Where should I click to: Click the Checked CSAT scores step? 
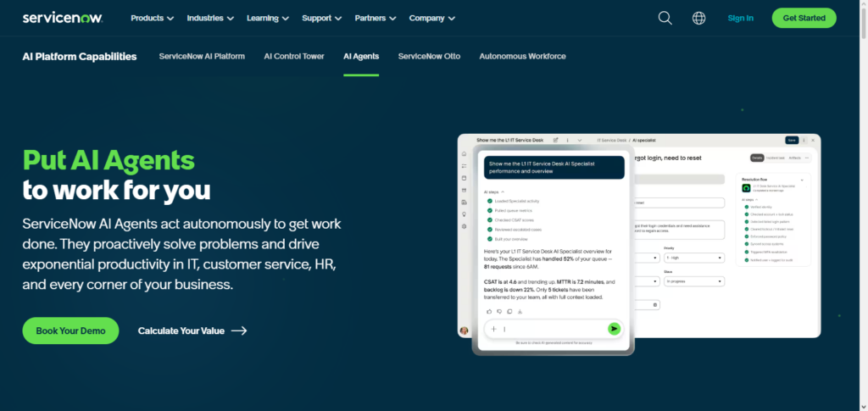(x=515, y=220)
